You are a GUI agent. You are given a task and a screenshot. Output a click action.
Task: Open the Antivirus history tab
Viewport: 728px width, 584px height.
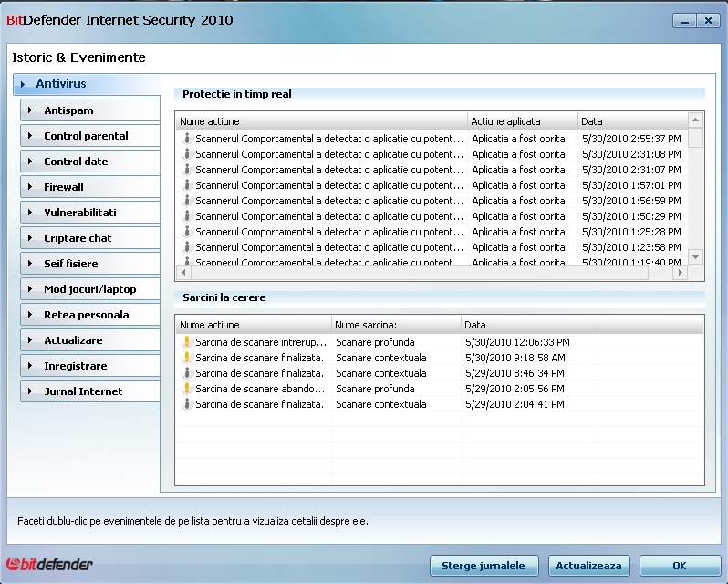click(87, 84)
